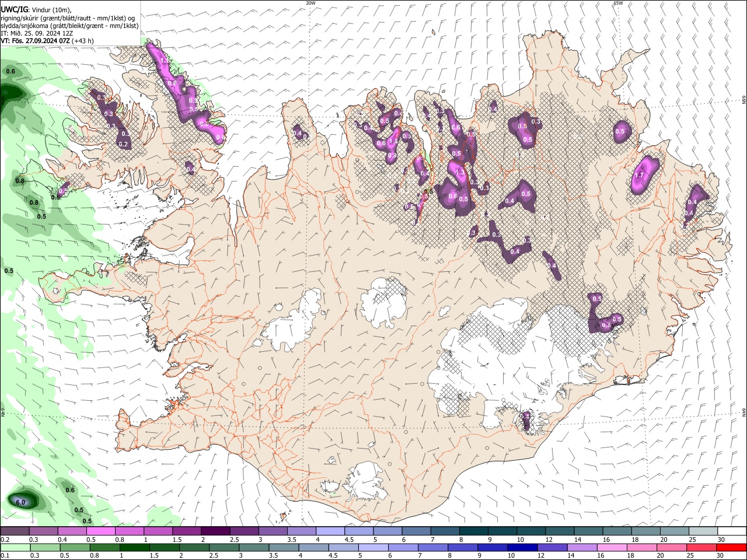747x560 pixels.
Task: Click the dark teal 8 swatch on the purple scale
Action: click(x=473, y=531)
